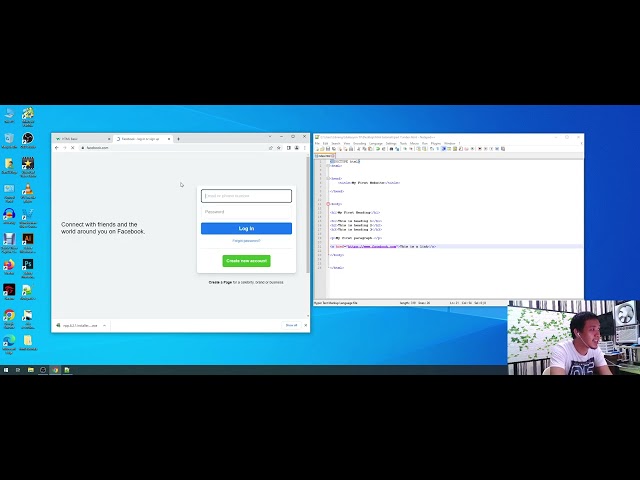Click the Chrome icon on the taskbar
The image size is (640, 480).
pyautogui.click(x=55, y=370)
